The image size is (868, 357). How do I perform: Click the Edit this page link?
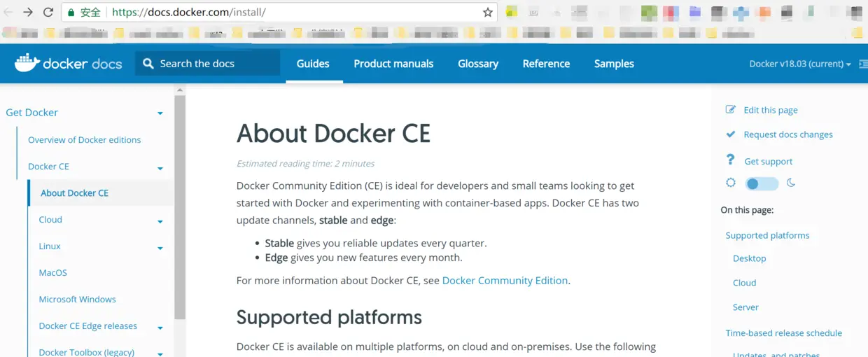coord(771,110)
